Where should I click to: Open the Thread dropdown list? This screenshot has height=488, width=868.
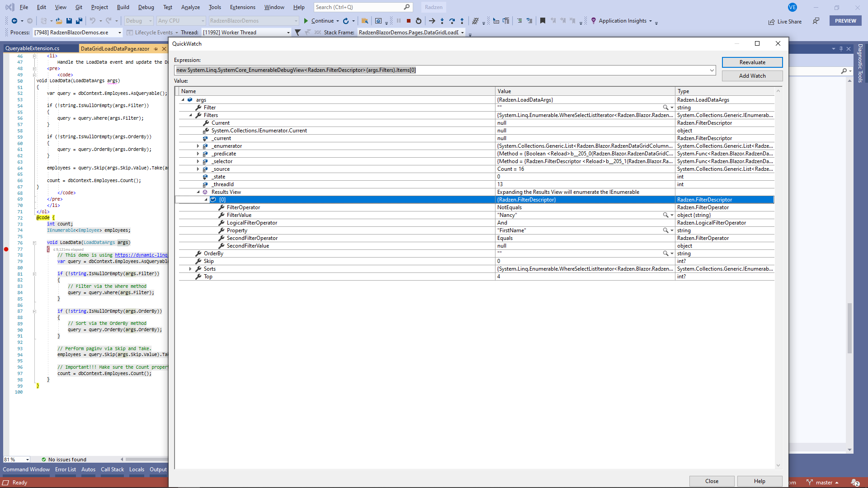(x=288, y=33)
